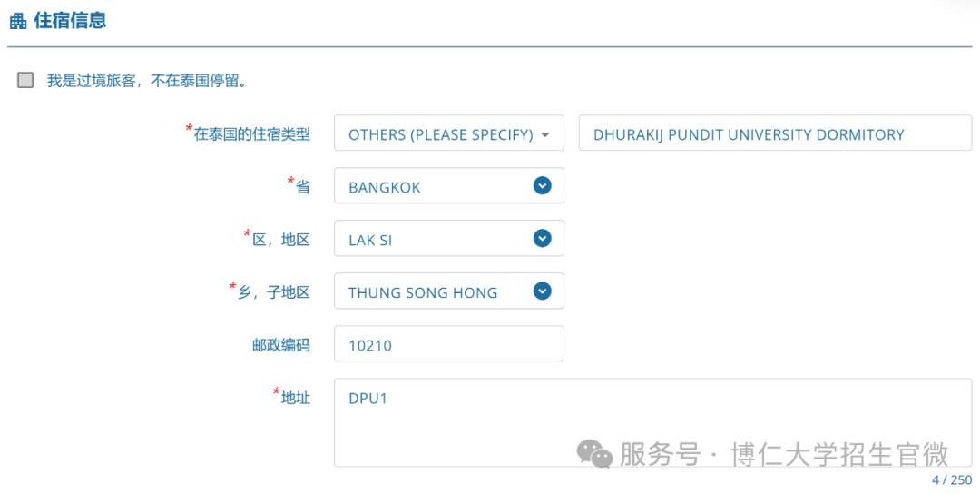Screen dimensions: 980x494
Task: Click the 4 / 250 character counter
Action: (952, 480)
